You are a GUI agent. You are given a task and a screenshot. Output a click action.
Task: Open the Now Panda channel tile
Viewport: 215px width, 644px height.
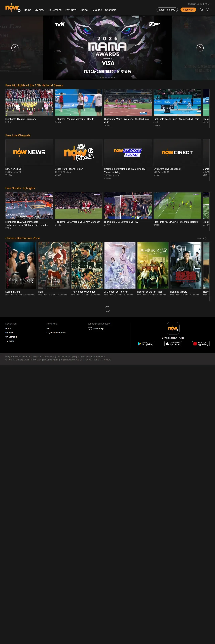tap(79, 152)
